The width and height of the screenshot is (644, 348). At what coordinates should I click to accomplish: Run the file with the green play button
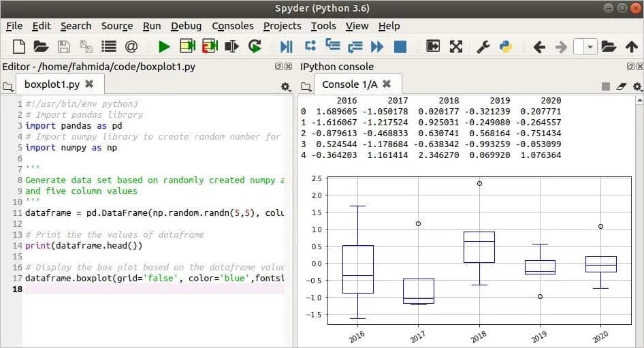tap(164, 46)
